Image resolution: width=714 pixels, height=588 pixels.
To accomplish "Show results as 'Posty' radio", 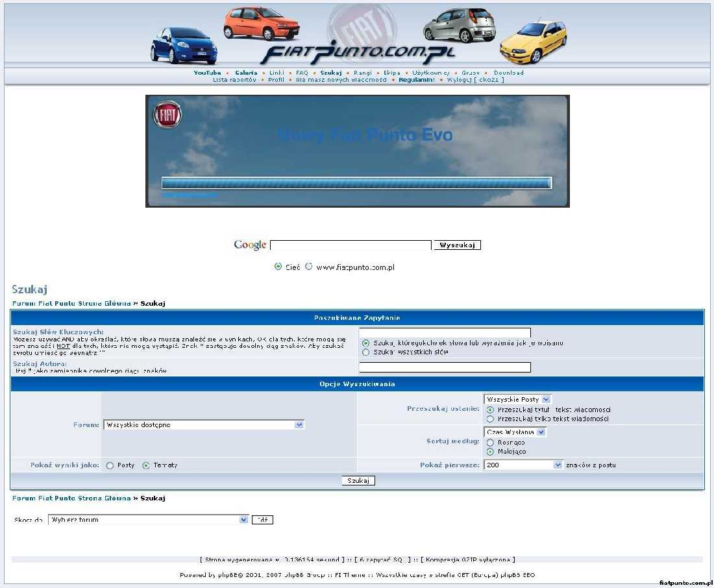I will [x=110, y=465].
